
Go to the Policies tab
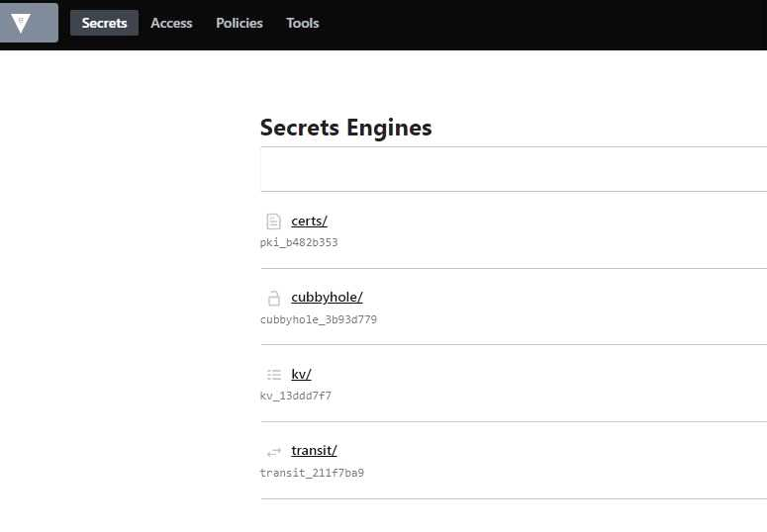[x=240, y=23]
